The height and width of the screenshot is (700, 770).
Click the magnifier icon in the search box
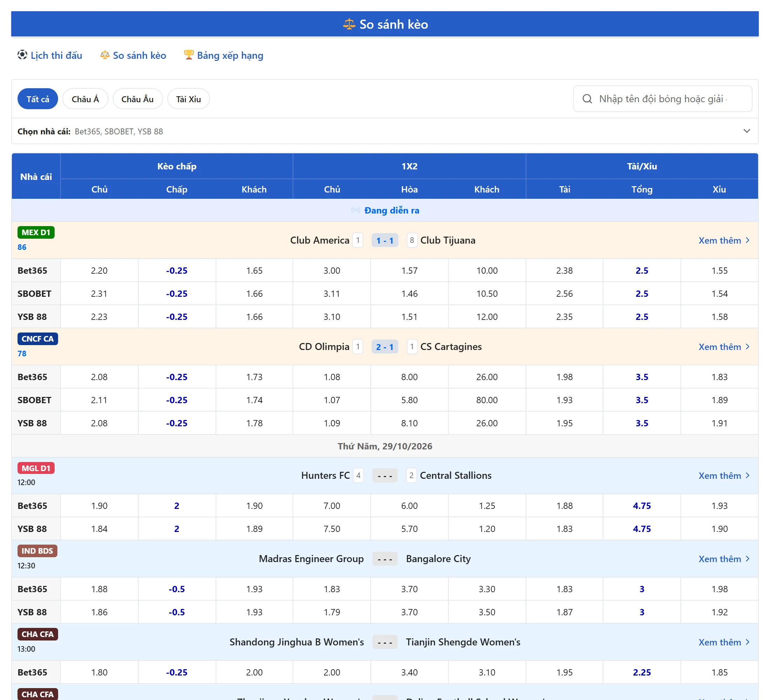coord(587,99)
